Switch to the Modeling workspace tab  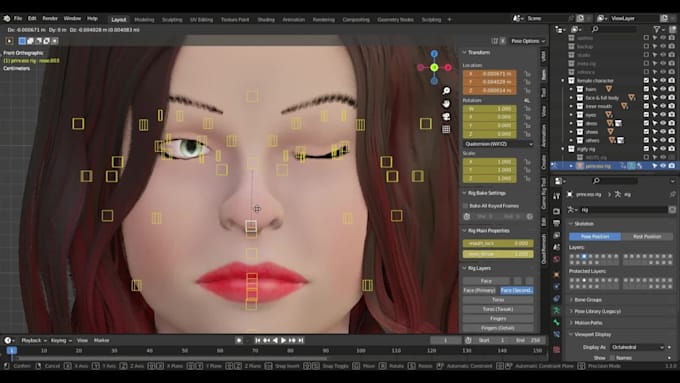click(144, 20)
